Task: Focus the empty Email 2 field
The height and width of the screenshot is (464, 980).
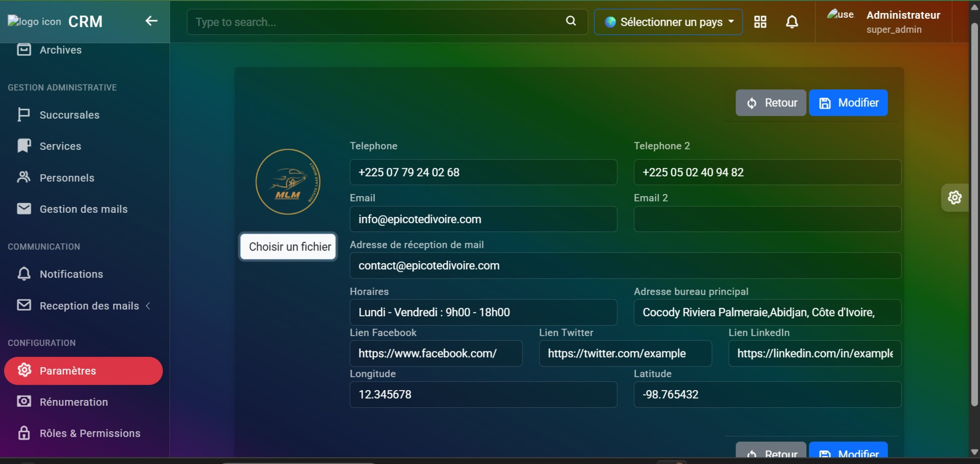Action: [767, 219]
